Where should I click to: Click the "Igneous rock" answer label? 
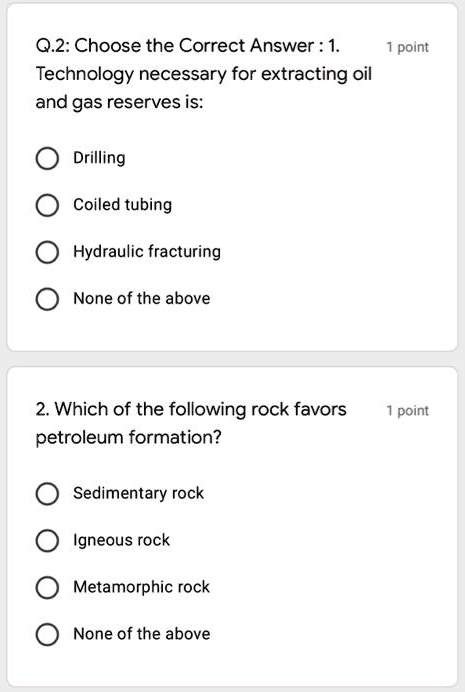(x=121, y=540)
